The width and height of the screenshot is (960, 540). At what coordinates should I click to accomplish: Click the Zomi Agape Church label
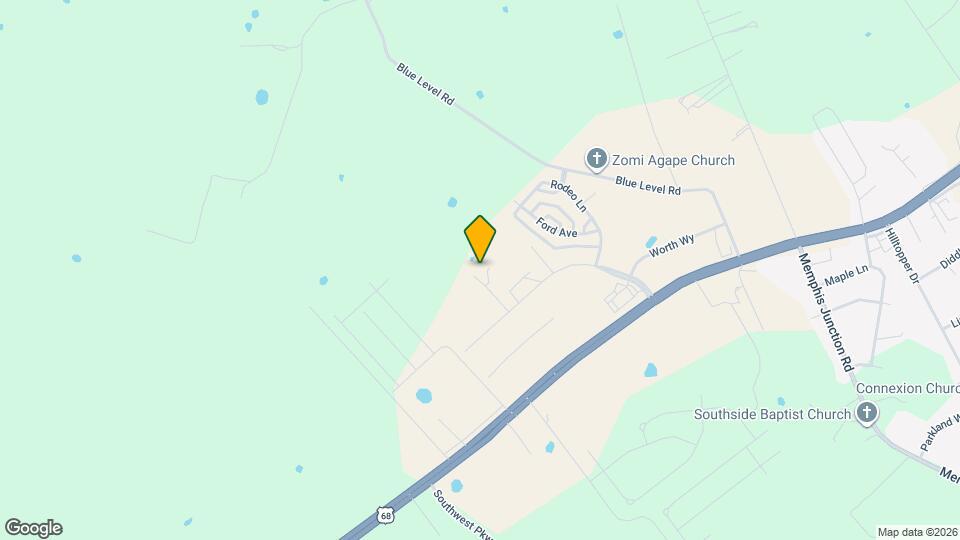point(673,160)
